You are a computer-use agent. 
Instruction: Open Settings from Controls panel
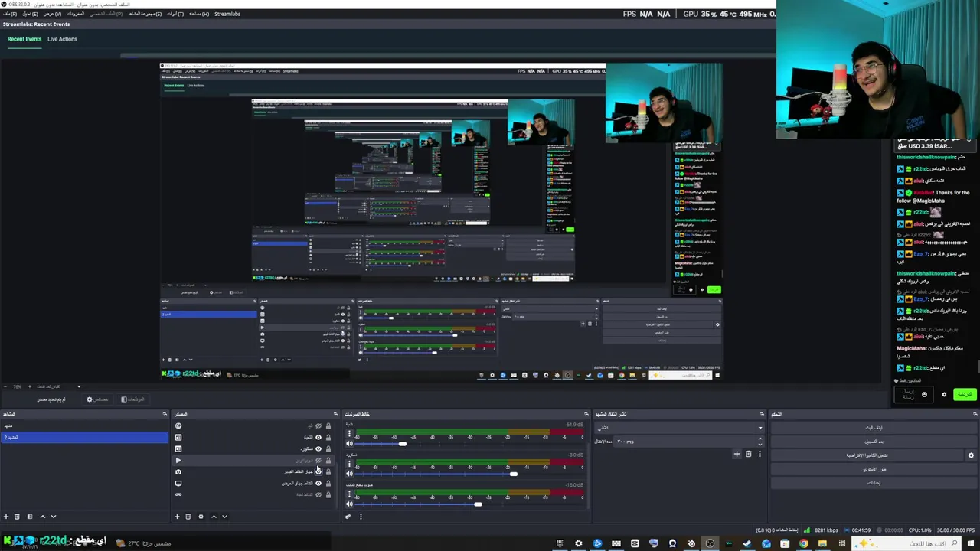(874, 483)
